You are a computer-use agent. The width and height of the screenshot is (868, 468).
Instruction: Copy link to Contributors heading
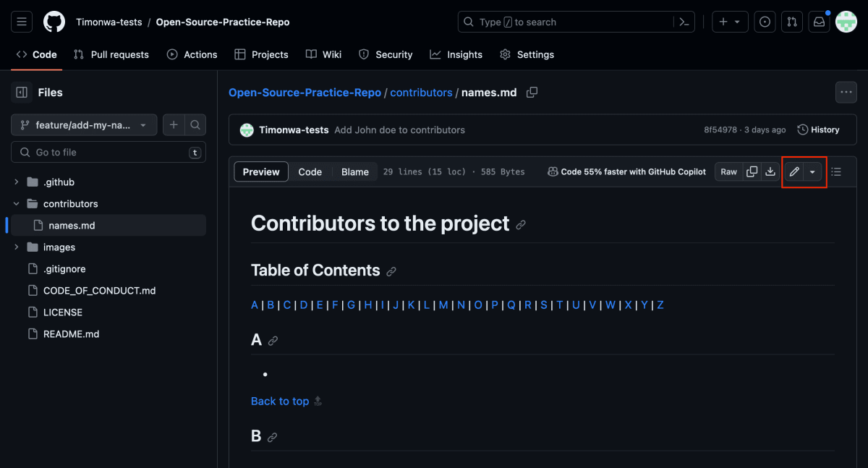click(521, 225)
